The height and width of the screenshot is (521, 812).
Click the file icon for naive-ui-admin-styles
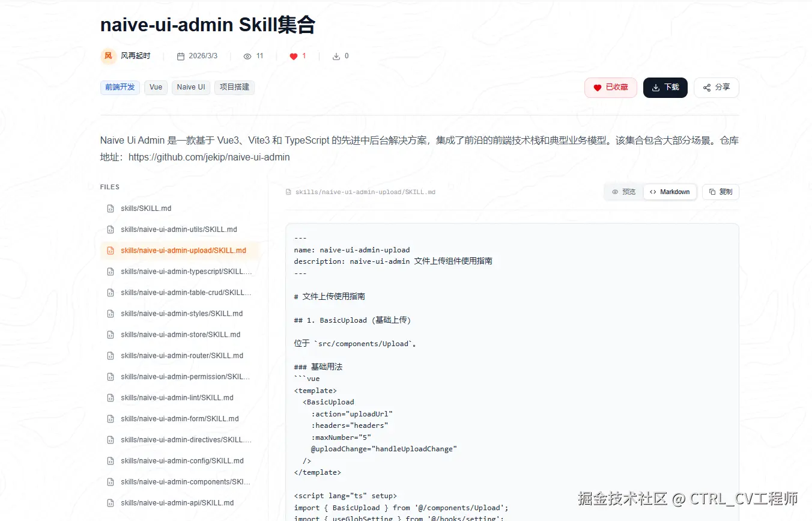(x=111, y=314)
